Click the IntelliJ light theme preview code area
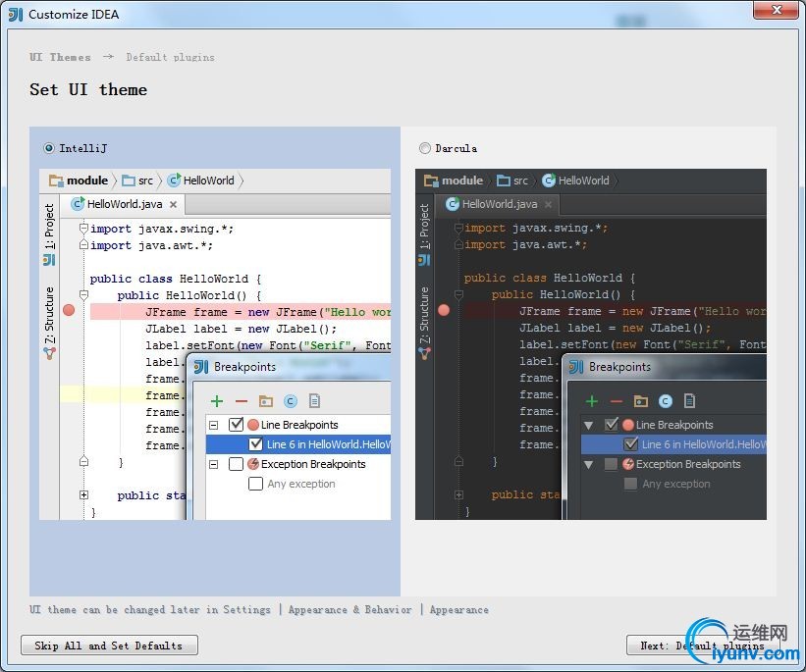 [215, 344]
